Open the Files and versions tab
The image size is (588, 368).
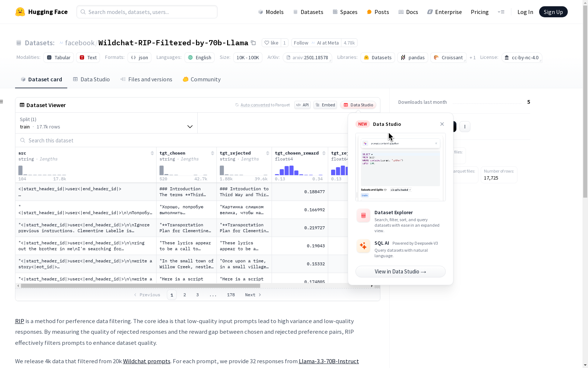(x=146, y=79)
